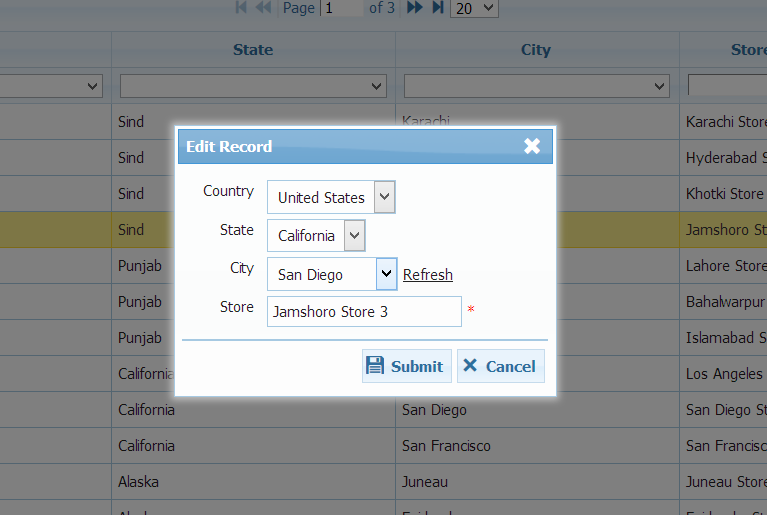This screenshot has width=767, height=515.
Task: Cancel the record edit
Action: (x=500, y=366)
